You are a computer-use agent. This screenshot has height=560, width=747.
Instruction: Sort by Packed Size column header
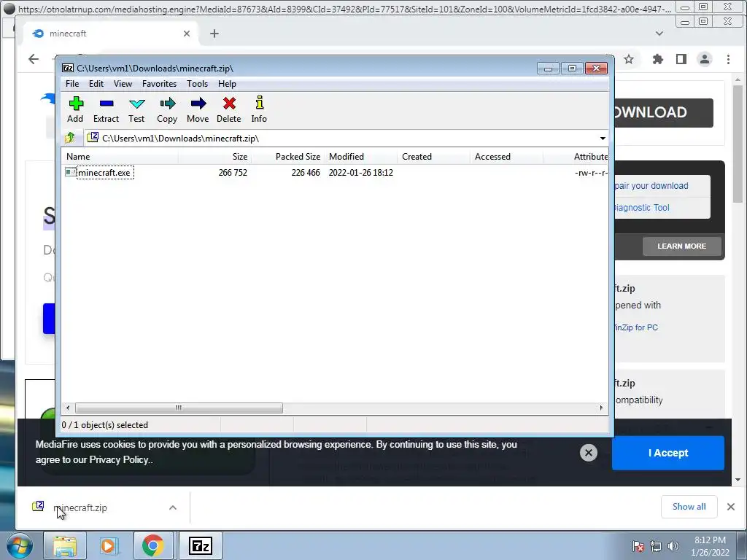[287, 157]
